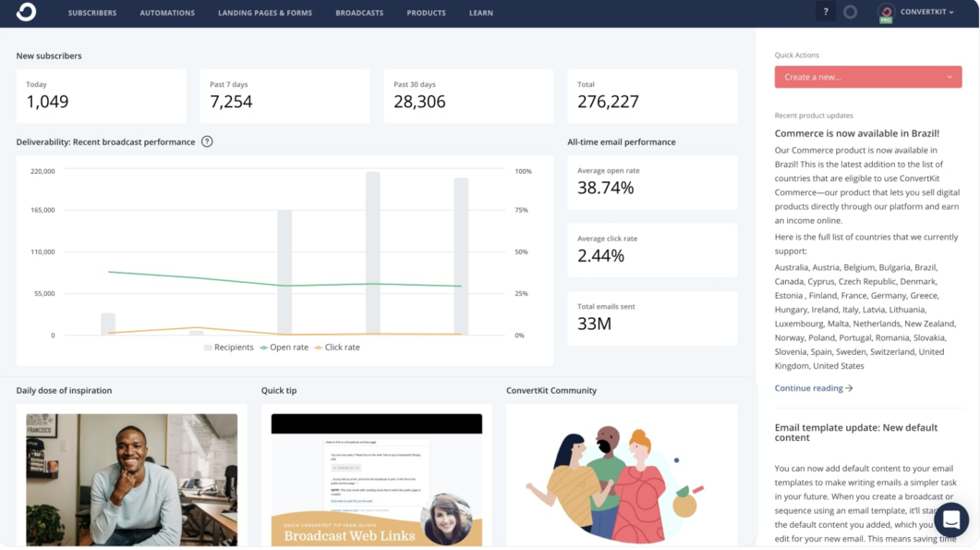Click the 'New subscribers' heading

[49, 55]
